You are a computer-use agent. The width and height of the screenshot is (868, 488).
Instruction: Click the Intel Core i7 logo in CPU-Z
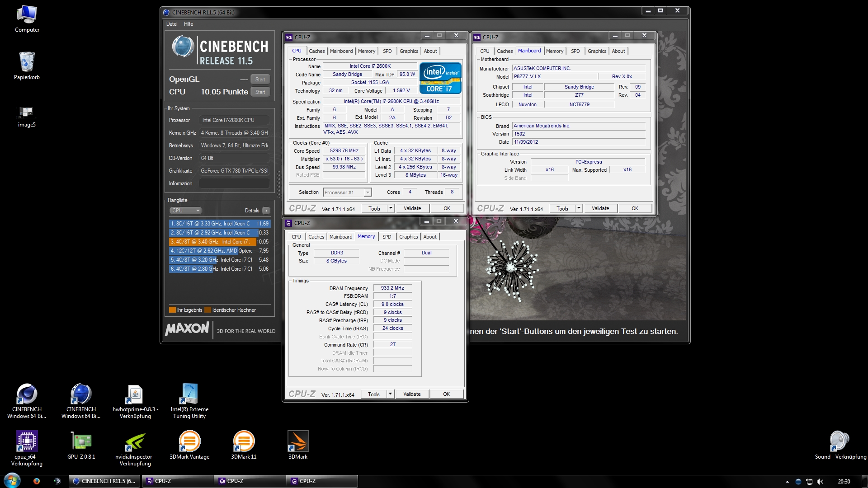[x=440, y=78]
